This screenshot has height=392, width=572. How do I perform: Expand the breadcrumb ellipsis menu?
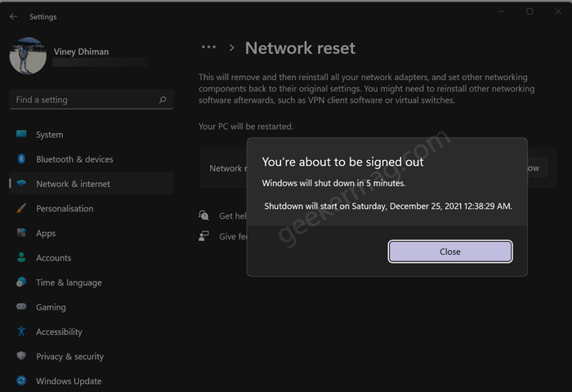pyautogui.click(x=208, y=47)
